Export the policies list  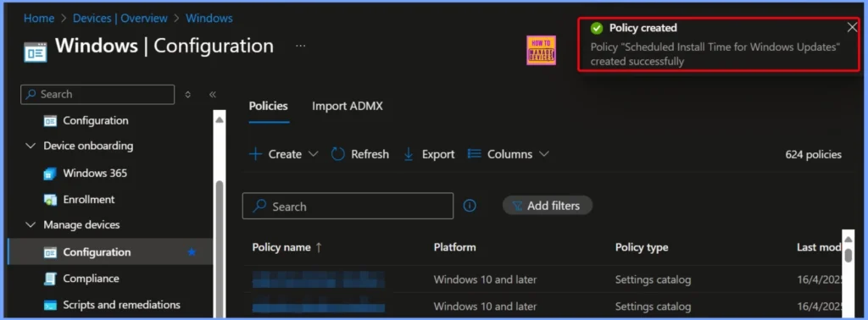coord(430,154)
